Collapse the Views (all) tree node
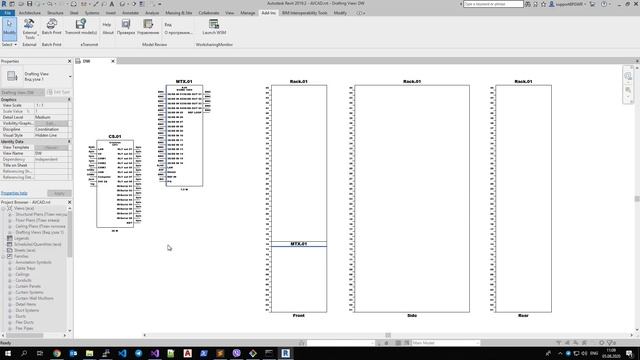The width and height of the screenshot is (640, 360). (3, 208)
